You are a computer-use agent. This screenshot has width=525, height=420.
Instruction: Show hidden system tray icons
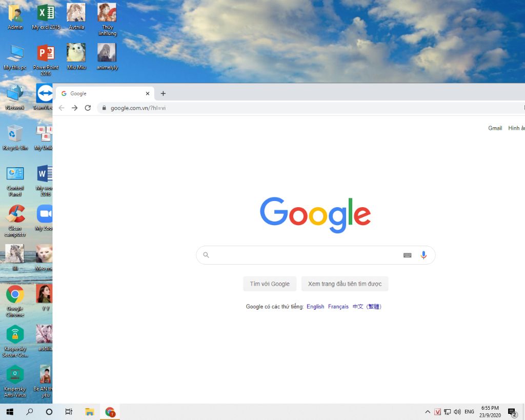click(428, 412)
